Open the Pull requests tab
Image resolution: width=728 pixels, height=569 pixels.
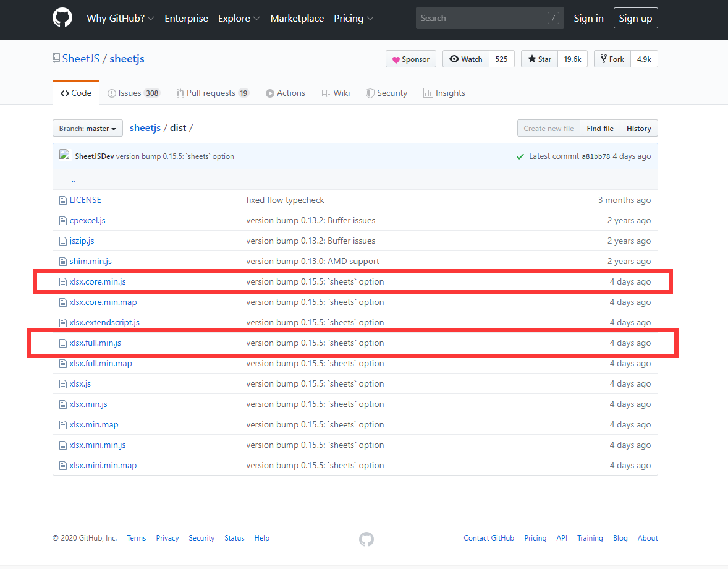tap(213, 93)
